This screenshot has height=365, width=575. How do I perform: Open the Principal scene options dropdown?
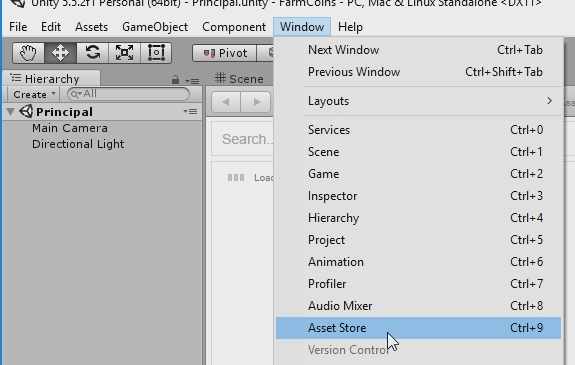(191, 111)
